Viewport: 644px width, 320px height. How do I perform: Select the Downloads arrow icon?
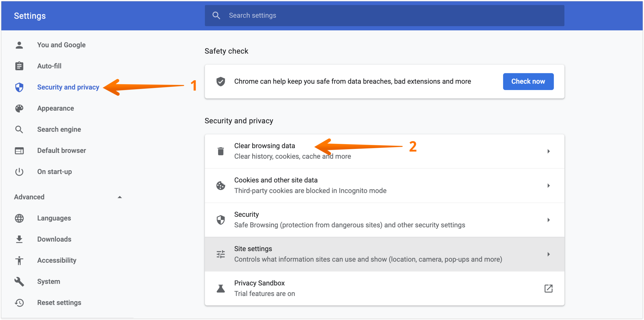[x=19, y=239]
